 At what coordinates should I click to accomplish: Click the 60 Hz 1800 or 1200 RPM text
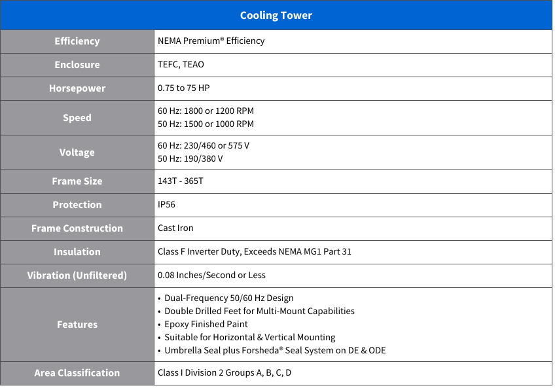(x=206, y=111)
